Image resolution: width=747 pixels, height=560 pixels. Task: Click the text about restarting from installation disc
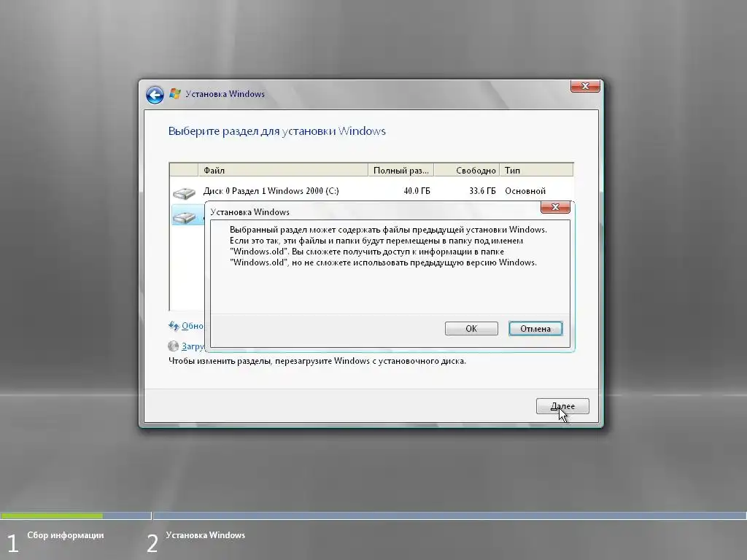[317, 361]
